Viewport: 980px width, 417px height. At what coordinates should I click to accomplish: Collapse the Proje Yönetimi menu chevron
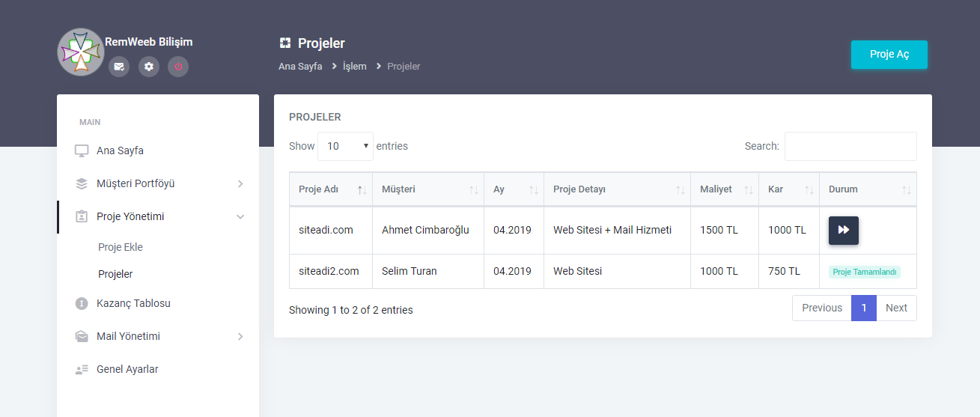click(240, 216)
